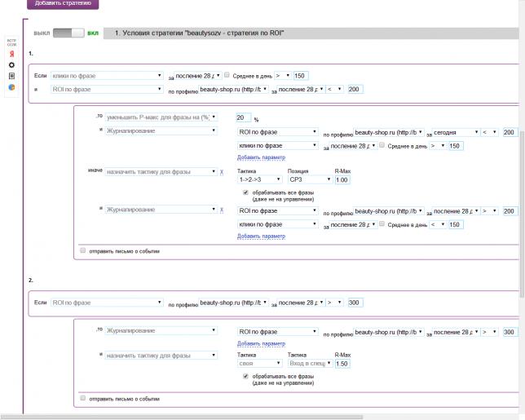The width and height of the screenshot is (525, 420).
Task: Remove the 'назначить тактику для фразы' action via X
Action: 222,172
